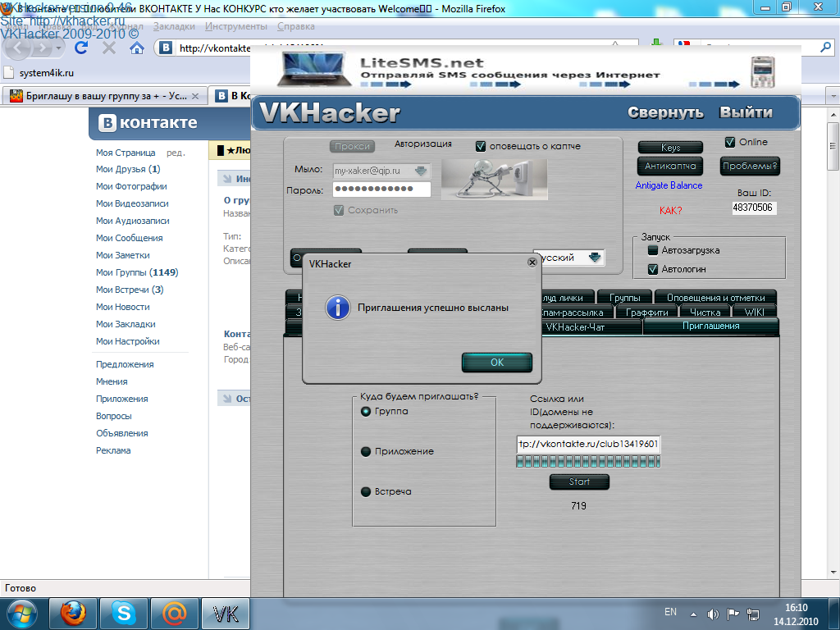Switch to 'Оповещения и отметки' tab
The height and width of the screenshot is (630, 840).
tap(715, 298)
